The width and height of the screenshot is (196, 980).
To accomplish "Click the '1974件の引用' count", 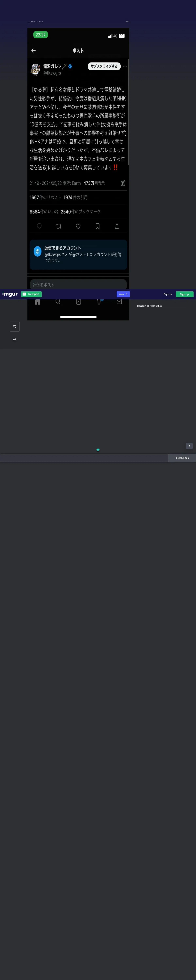I will coord(75,197).
